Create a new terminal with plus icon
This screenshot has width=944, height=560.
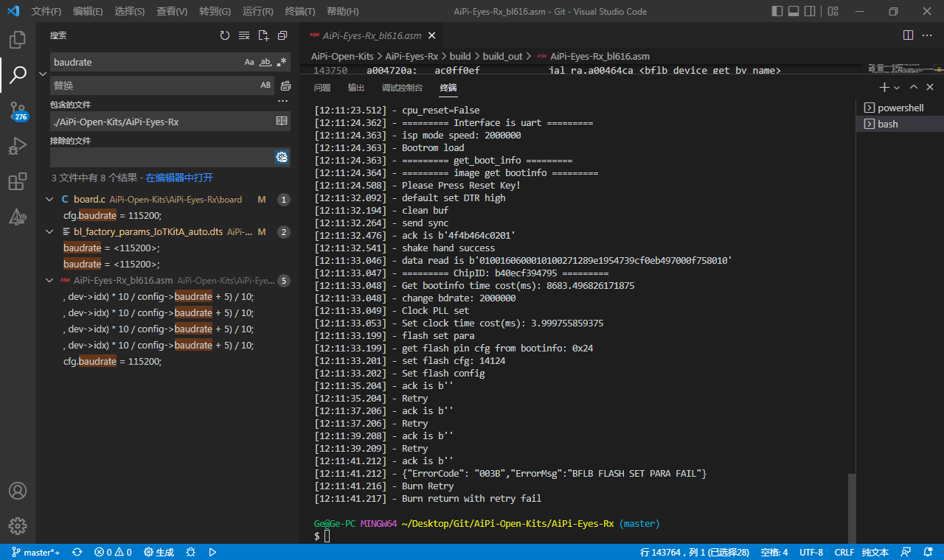[x=884, y=88]
